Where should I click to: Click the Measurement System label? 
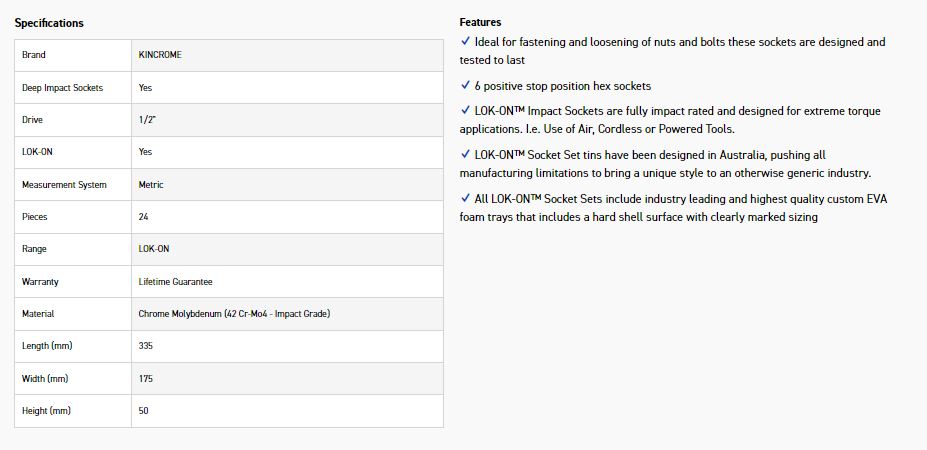tap(64, 185)
